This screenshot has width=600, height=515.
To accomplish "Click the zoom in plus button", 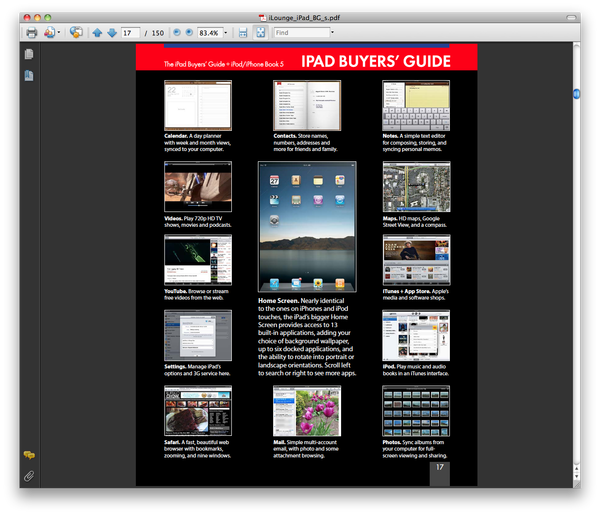I will pyautogui.click(x=189, y=33).
